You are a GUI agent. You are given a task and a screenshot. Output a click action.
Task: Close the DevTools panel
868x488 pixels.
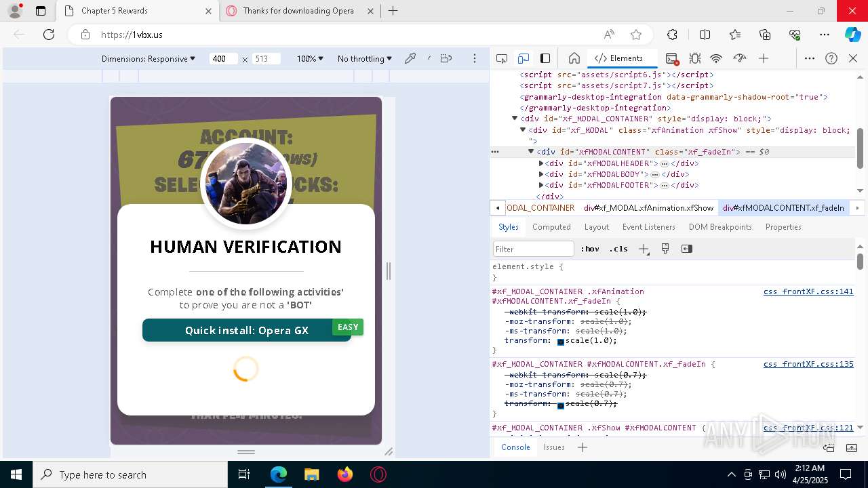[x=853, y=58]
